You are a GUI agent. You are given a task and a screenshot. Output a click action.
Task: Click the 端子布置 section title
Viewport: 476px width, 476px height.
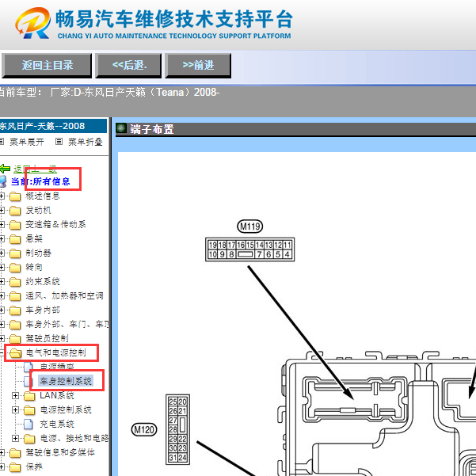[152, 129]
